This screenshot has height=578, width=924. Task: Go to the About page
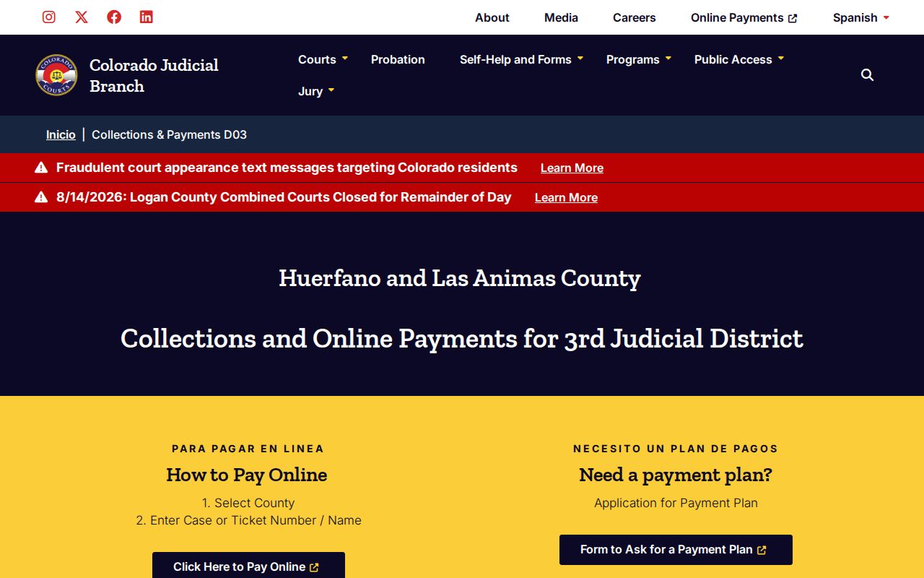[x=492, y=17]
